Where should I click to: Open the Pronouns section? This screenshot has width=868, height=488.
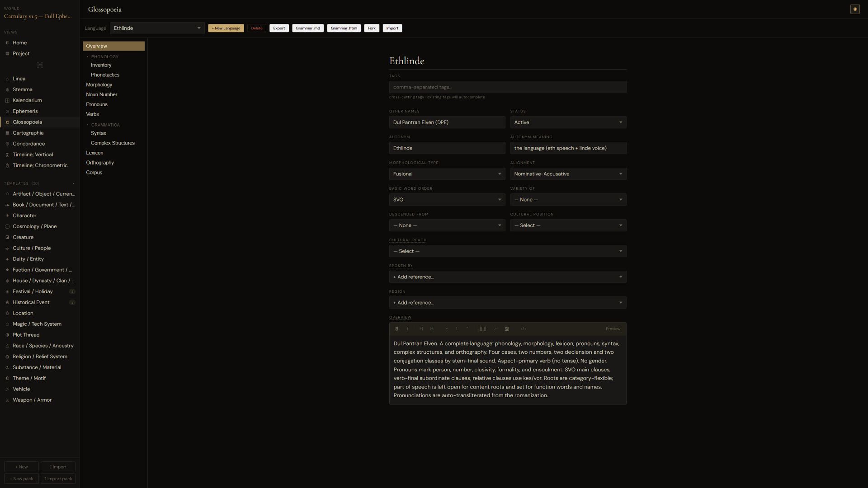pyautogui.click(x=97, y=104)
